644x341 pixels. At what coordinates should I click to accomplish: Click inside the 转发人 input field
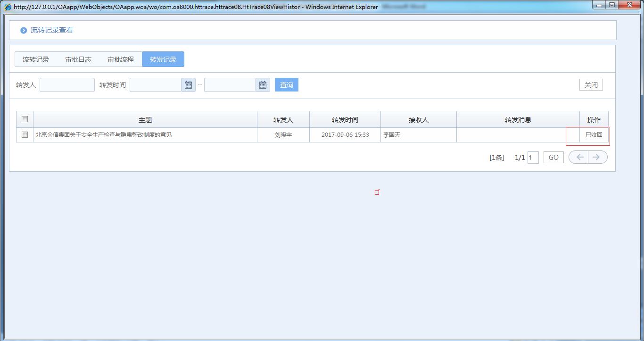(67, 84)
